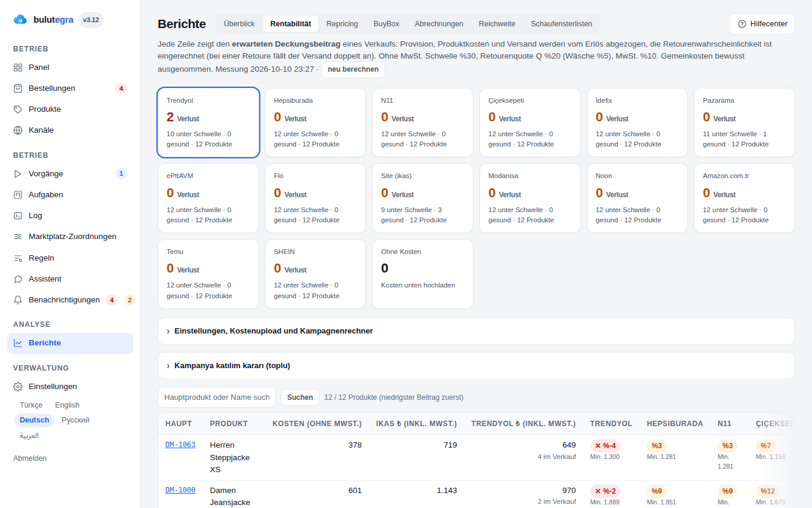
Task: Click the Regeln rules icon
Action: (x=18, y=258)
